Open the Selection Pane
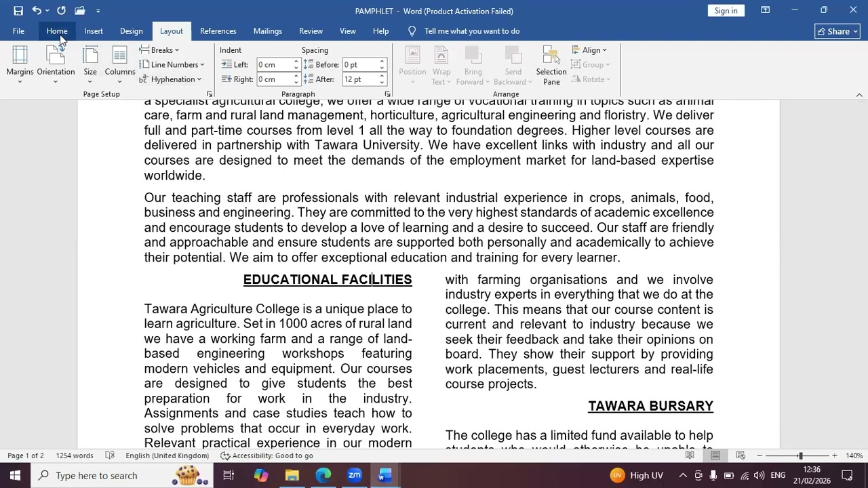The image size is (868, 488). [551, 65]
